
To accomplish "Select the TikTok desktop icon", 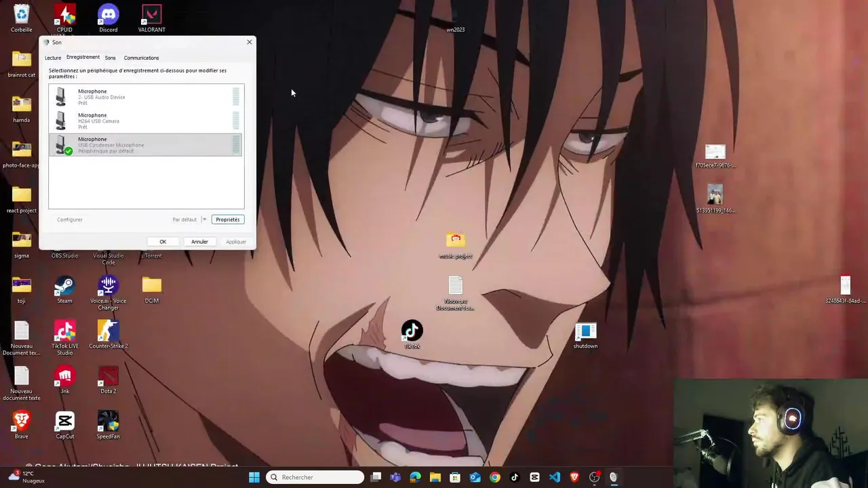I will (x=412, y=335).
